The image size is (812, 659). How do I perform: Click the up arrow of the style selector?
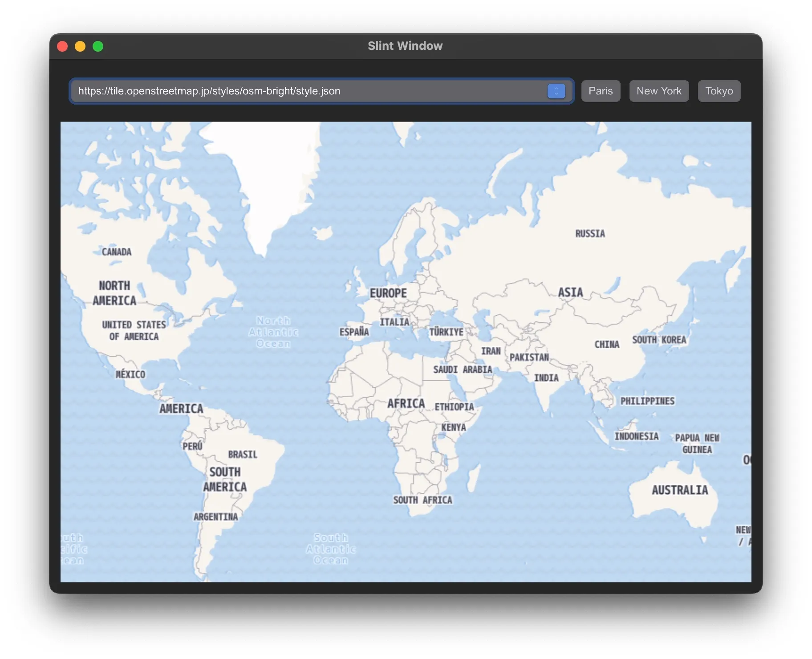[556, 88]
